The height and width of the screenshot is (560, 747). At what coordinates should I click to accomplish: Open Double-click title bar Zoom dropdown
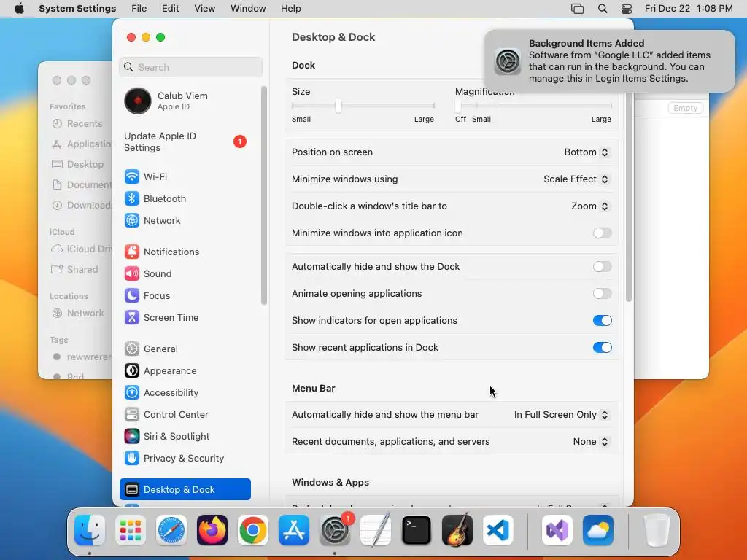(x=589, y=206)
